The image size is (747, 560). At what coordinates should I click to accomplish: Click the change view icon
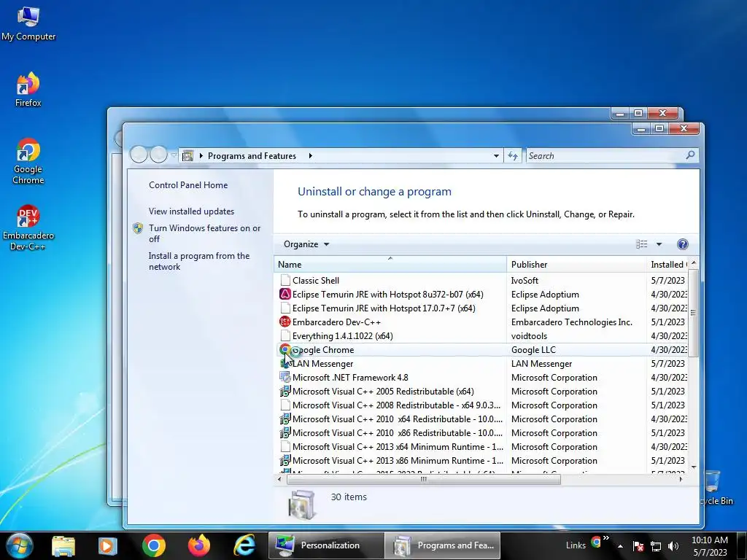(642, 244)
